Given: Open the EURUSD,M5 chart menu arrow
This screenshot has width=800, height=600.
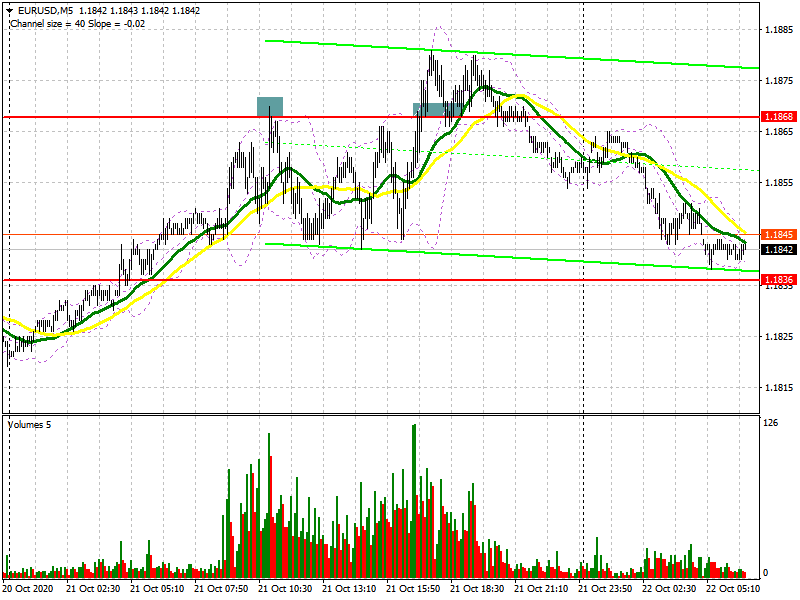Looking at the screenshot, I should (x=10, y=11).
